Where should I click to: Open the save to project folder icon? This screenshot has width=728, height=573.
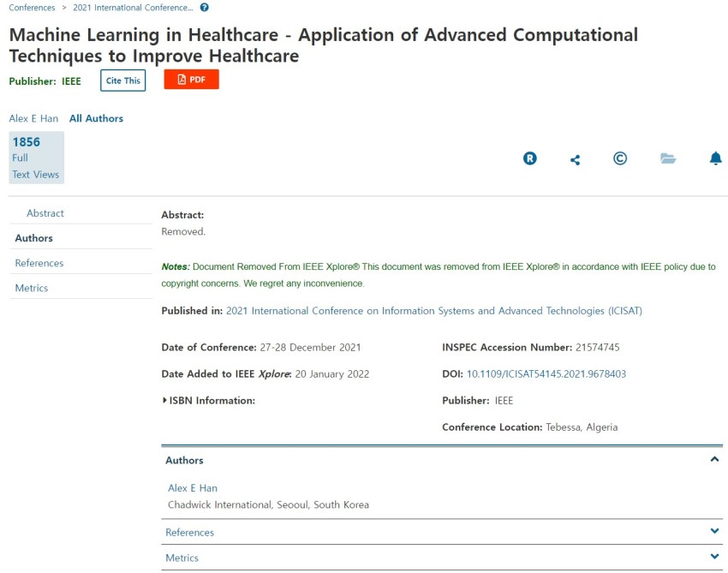click(668, 158)
